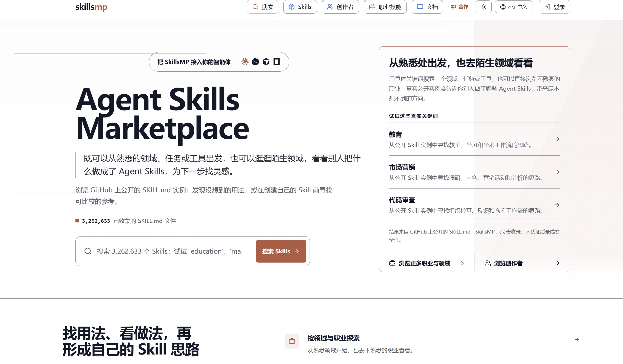Image resolution: width=623 pixels, height=364 pixels.
Task: Open the 职业技能 menu item
Action: pos(385,7)
